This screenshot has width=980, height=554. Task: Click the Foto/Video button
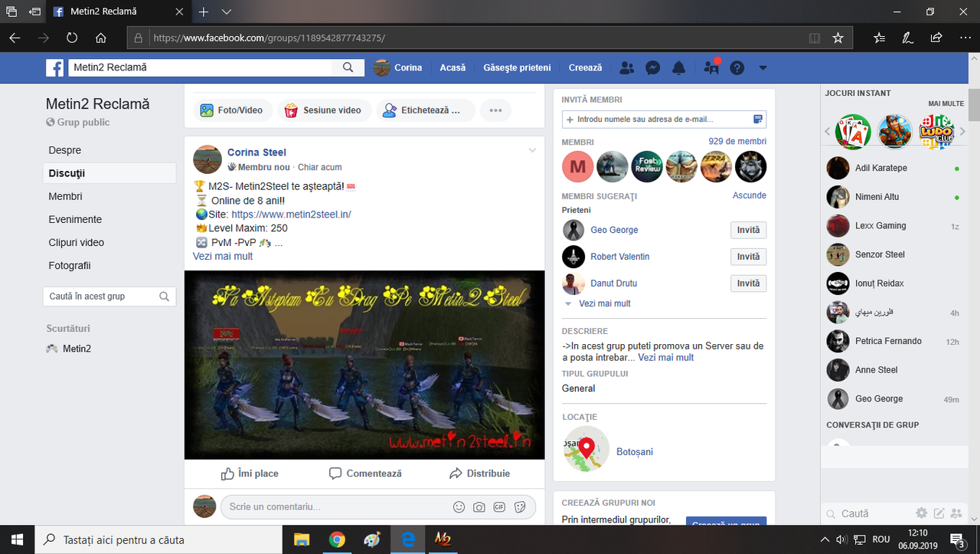(231, 110)
